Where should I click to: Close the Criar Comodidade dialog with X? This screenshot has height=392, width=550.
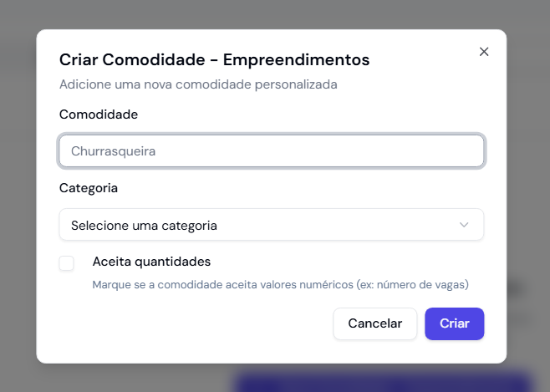pos(483,52)
